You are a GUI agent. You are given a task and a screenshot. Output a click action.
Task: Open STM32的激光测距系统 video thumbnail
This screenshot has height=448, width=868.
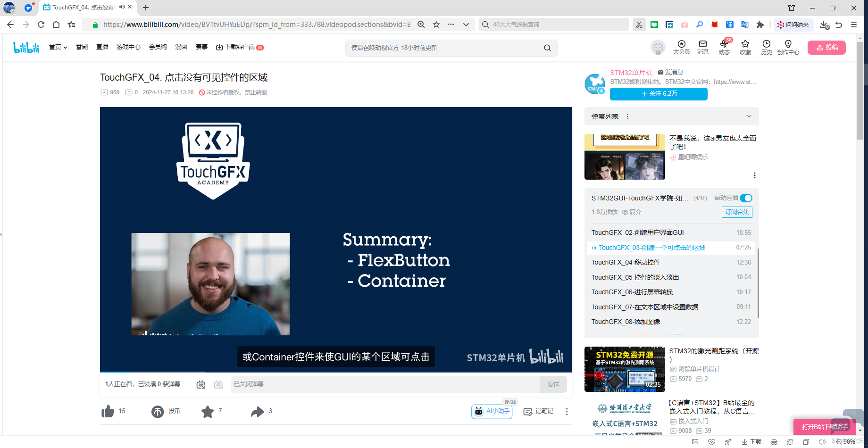pos(625,369)
